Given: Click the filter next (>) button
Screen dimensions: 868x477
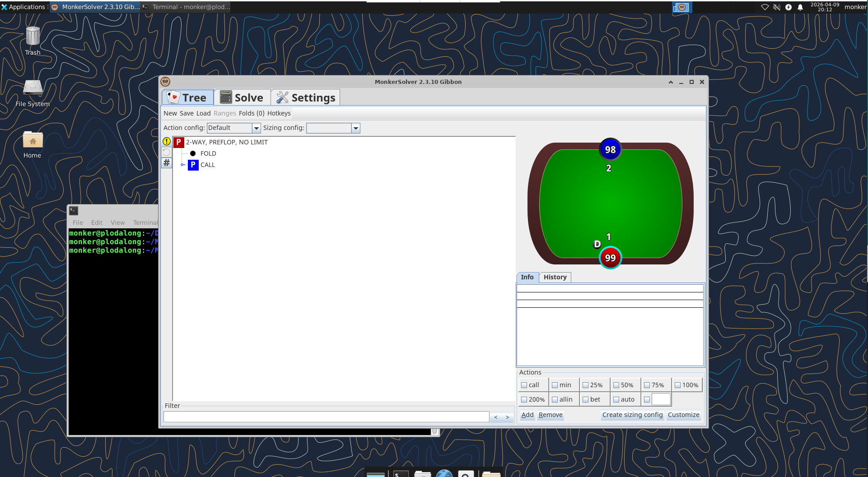Looking at the screenshot, I should (x=508, y=417).
